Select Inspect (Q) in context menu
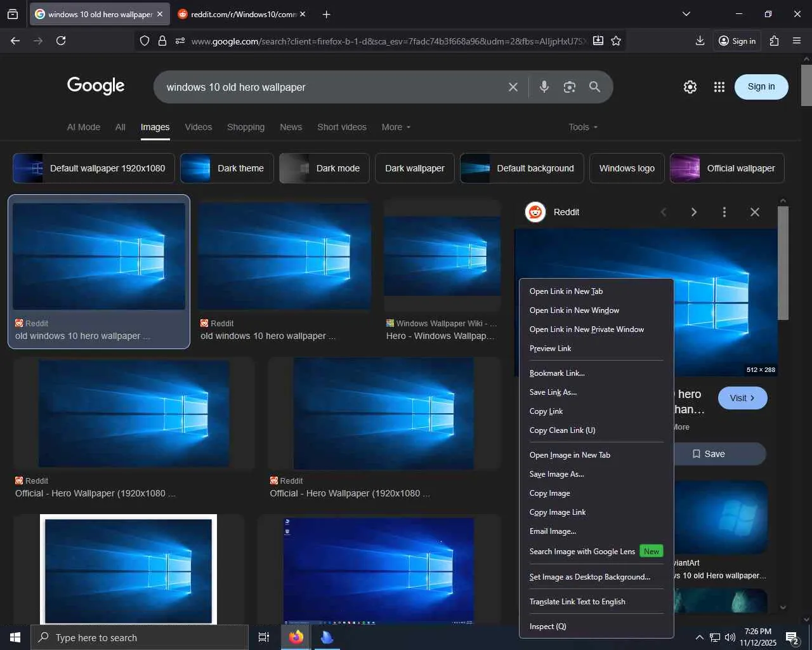Screen dimensions: 812x650 (x=596, y=627)
